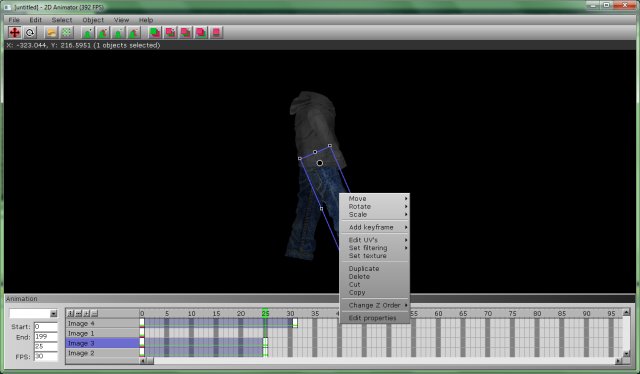Click the current frame field showing 25

click(46, 346)
